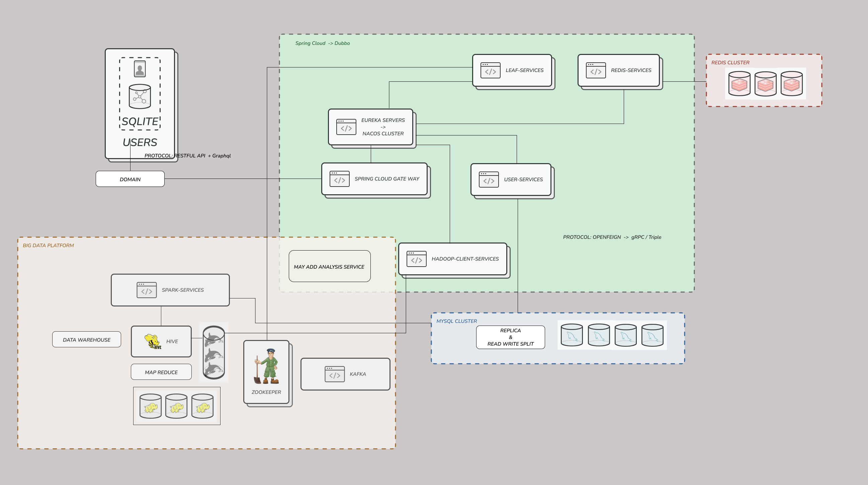
Task: Select the orca whale cylinder icon
Action: (213, 352)
